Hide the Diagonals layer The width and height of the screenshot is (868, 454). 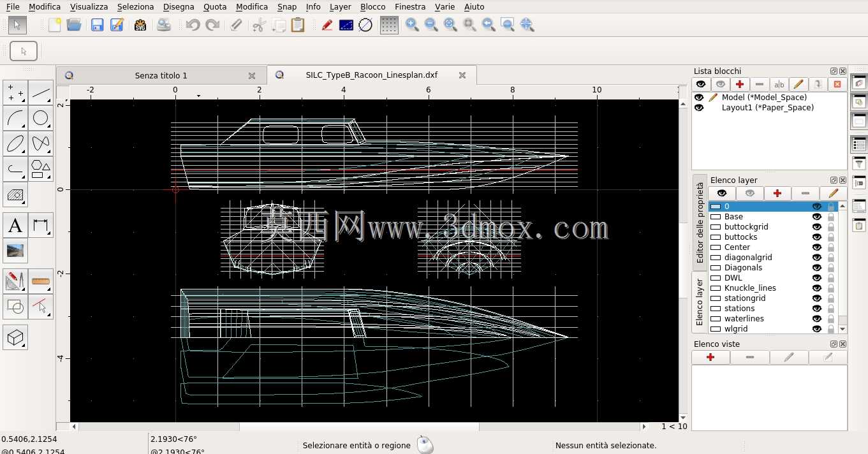pyautogui.click(x=817, y=268)
